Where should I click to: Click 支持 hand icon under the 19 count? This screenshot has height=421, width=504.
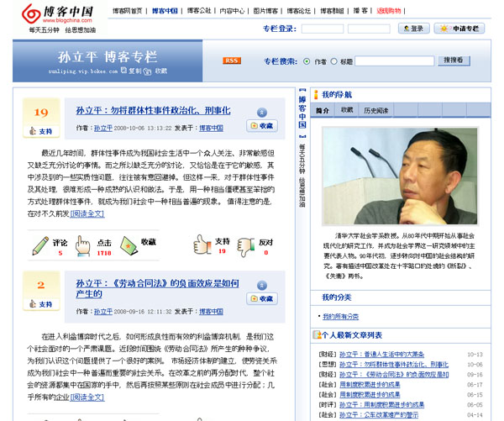[33, 130]
